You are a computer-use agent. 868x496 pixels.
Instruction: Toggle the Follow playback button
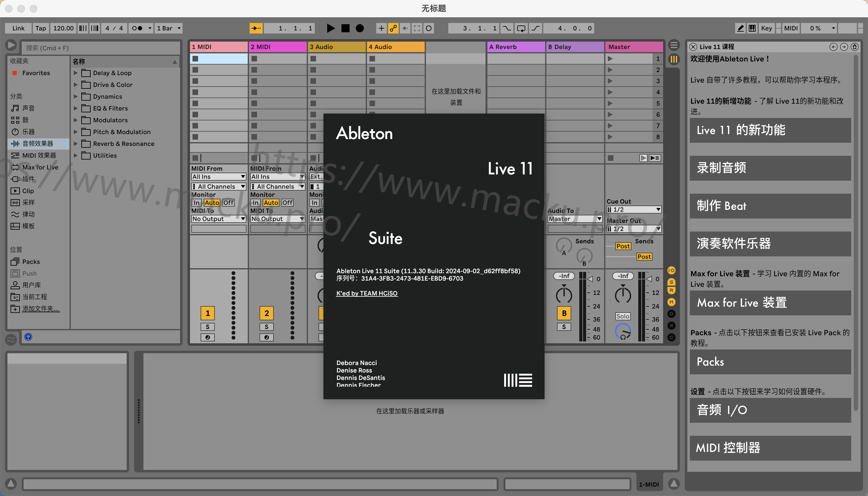click(x=256, y=28)
